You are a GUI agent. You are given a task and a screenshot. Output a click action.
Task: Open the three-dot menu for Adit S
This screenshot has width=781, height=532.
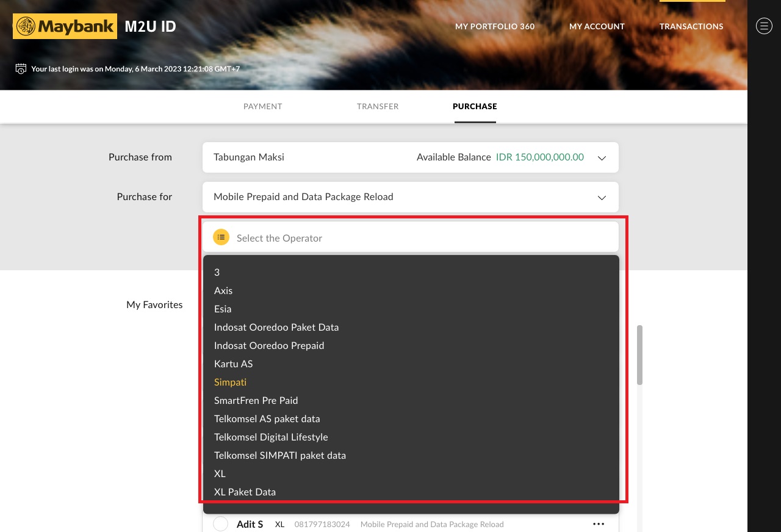599,524
